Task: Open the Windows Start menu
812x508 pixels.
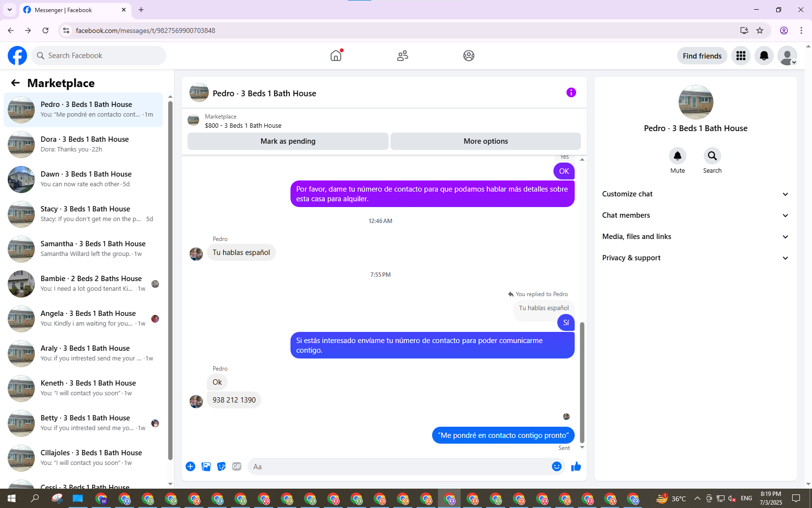Action: (12, 498)
